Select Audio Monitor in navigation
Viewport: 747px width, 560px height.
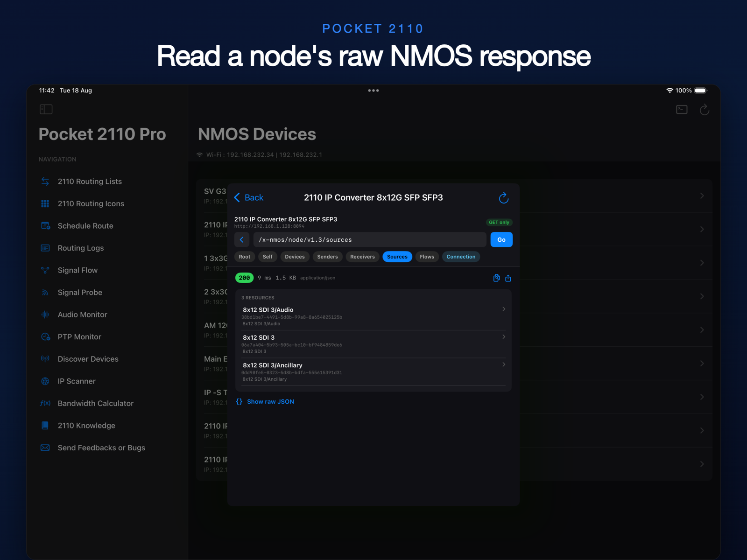tap(83, 315)
